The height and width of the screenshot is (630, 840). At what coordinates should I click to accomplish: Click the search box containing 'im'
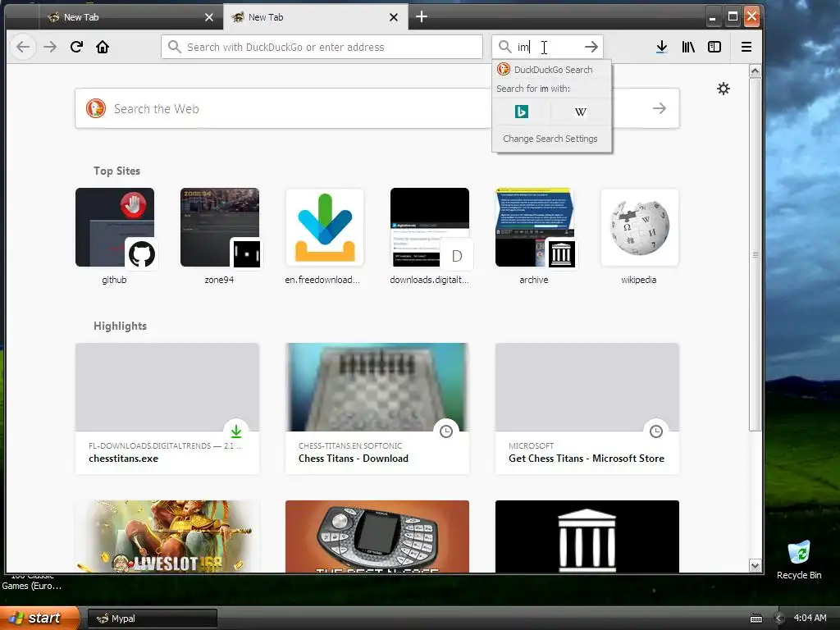point(546,47)
